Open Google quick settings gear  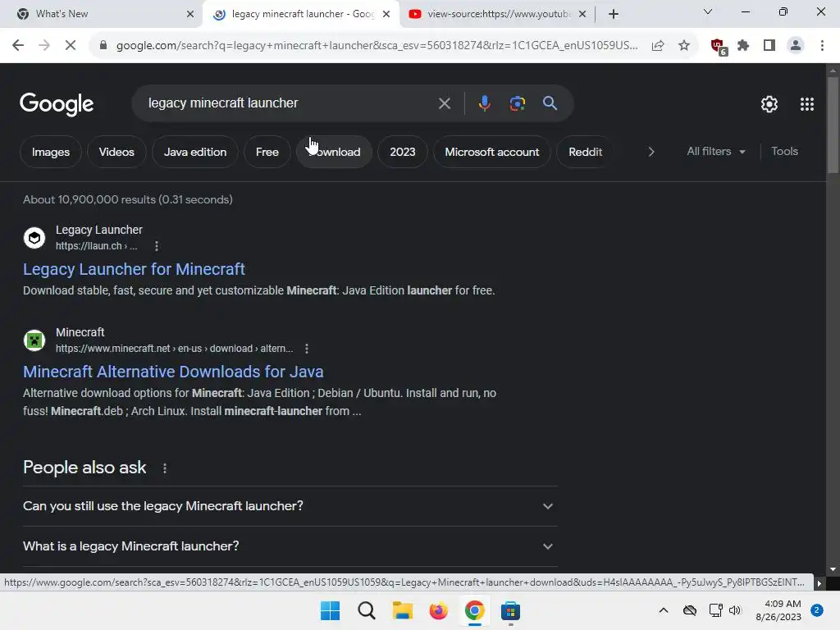[x=769, y=104]
